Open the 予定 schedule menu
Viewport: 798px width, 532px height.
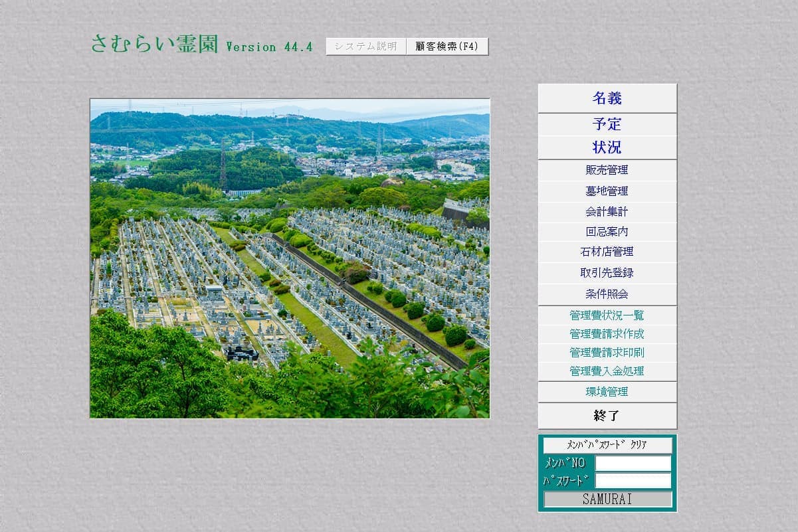pyautogui.click(x=607, y=125)
